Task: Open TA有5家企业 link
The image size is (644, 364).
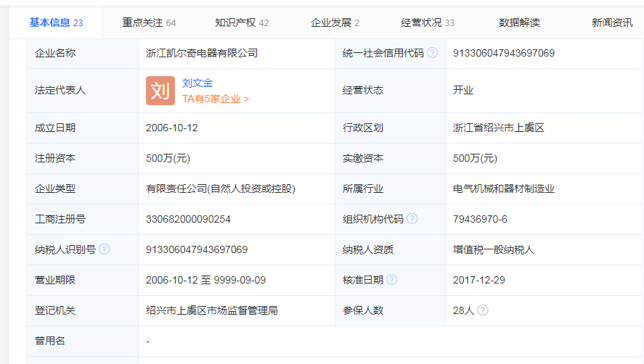Action: tap(216, 99)
